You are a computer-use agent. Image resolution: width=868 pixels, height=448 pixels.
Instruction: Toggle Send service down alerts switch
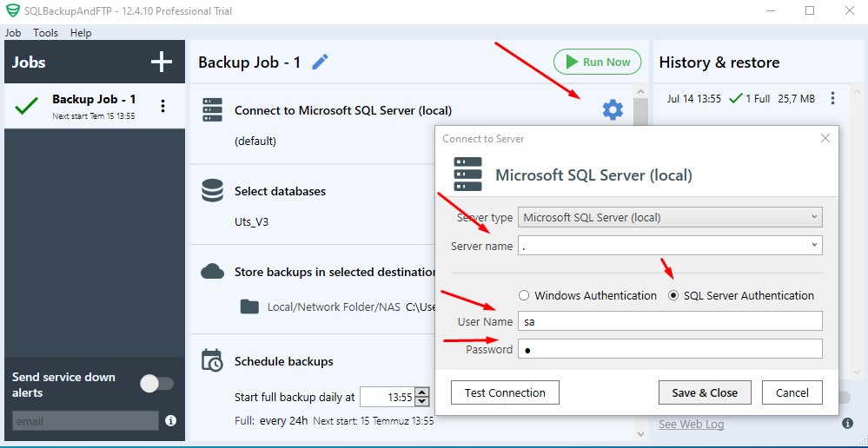point(156,384)
